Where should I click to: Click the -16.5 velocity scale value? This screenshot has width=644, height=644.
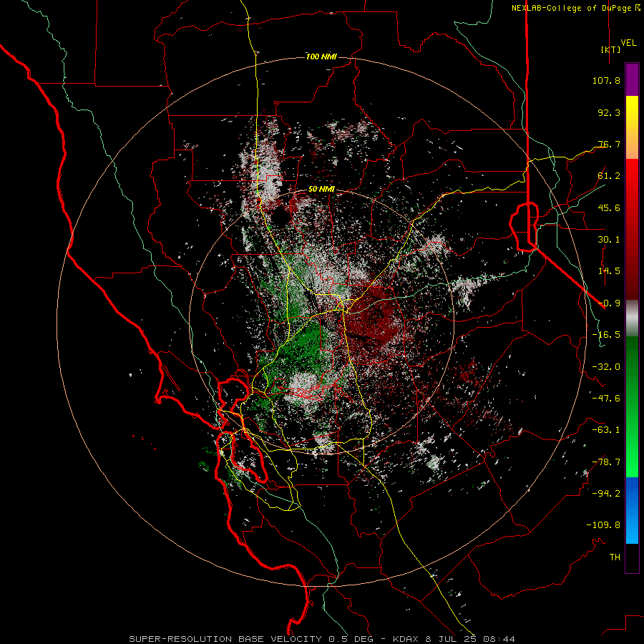click(x=606, y=335)
